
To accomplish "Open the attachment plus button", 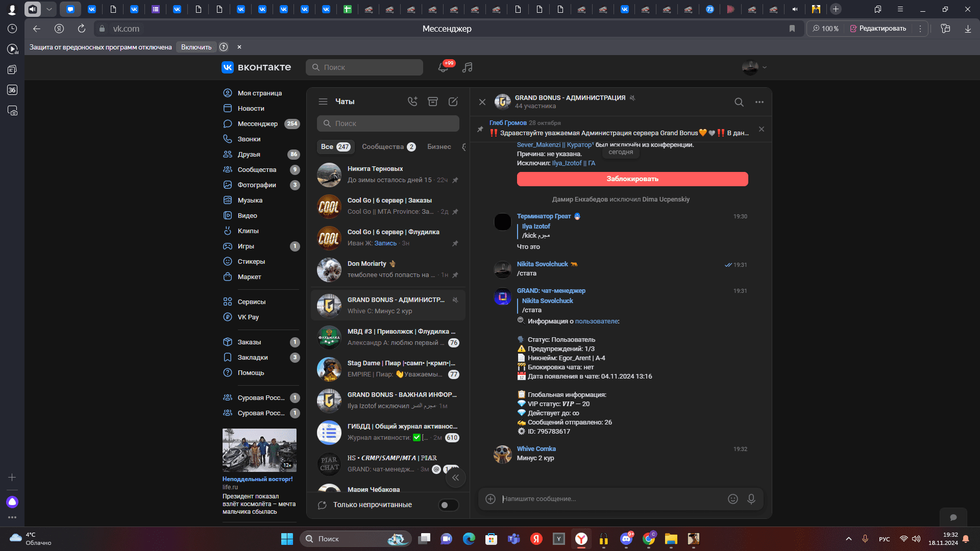I will click(491, 499).
